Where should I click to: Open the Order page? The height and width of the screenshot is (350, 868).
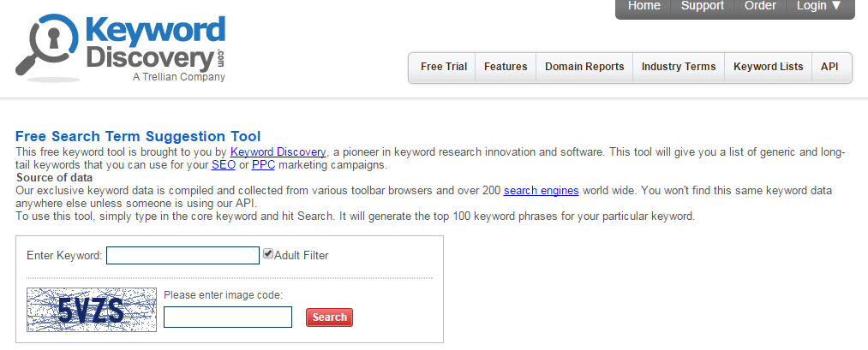(x=760, y=6)
